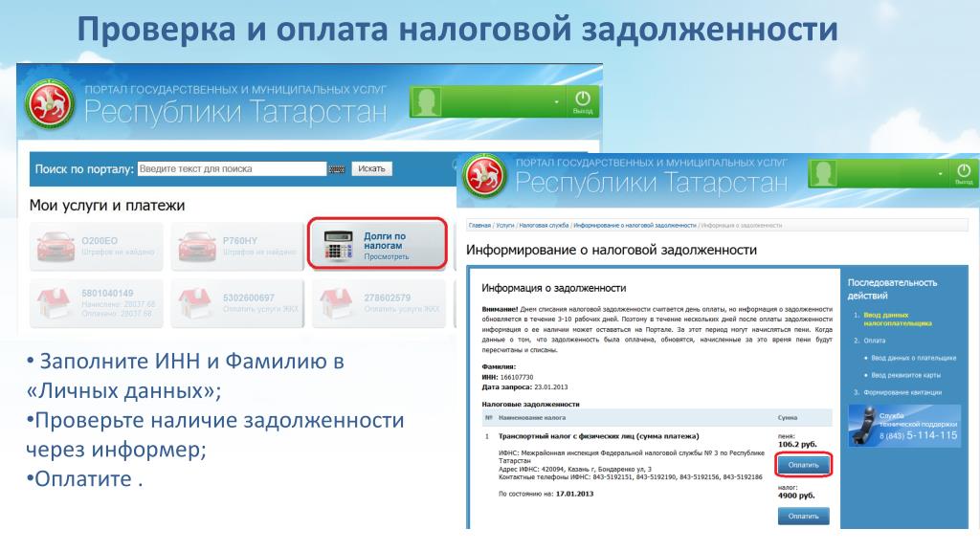
Task: Click the red car icon for O200EO
Action: click(56, 247)
